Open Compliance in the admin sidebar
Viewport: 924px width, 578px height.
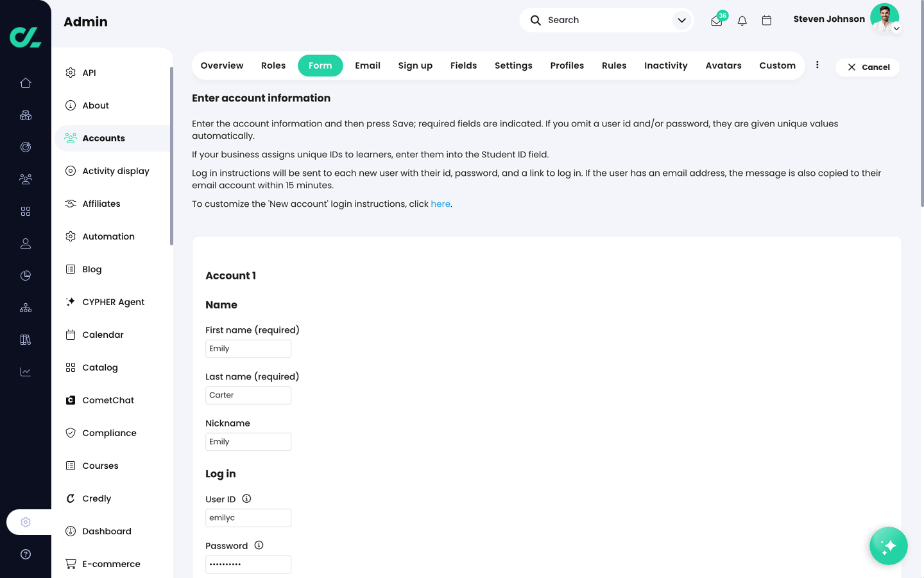[109, 433]
